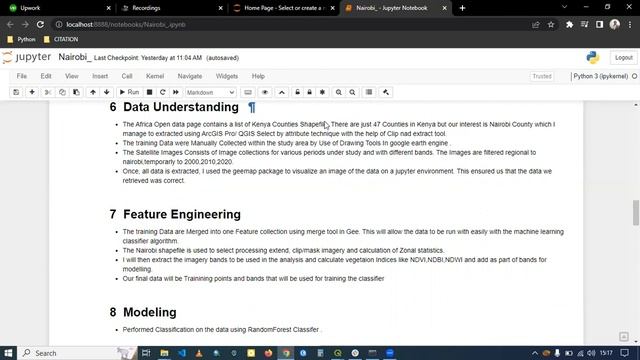Bookmark this page with the star icon
The image size is (640, 360).
coord(551,24)
